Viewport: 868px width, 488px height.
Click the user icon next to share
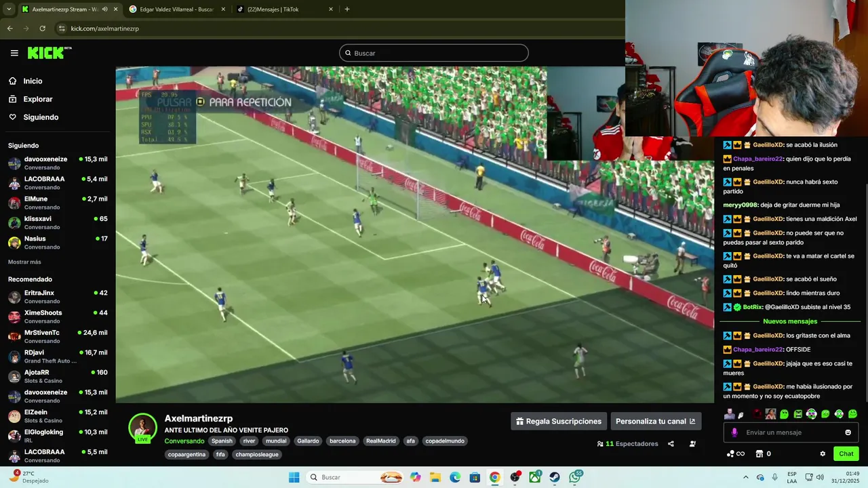[692, 444]
